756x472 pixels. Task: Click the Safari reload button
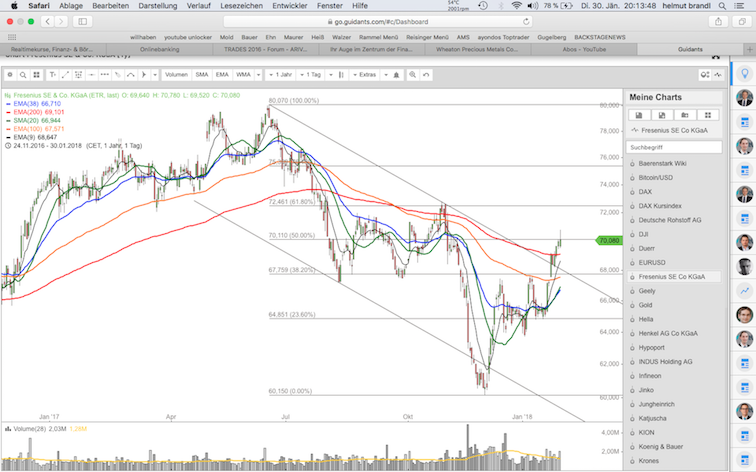(x=526, y=22)
